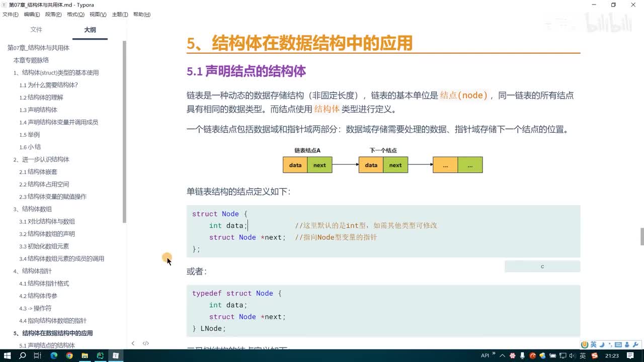Place cursor in first struct Node code block
Screen dimensions: 644x362
[383, 231]
